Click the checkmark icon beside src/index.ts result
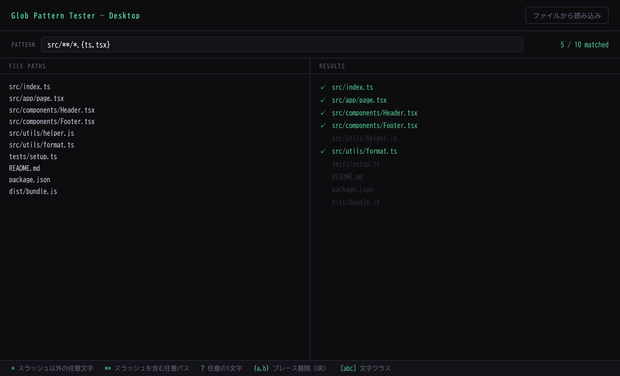The height and width of the screenshot is (376, 620). click(323, 87)
